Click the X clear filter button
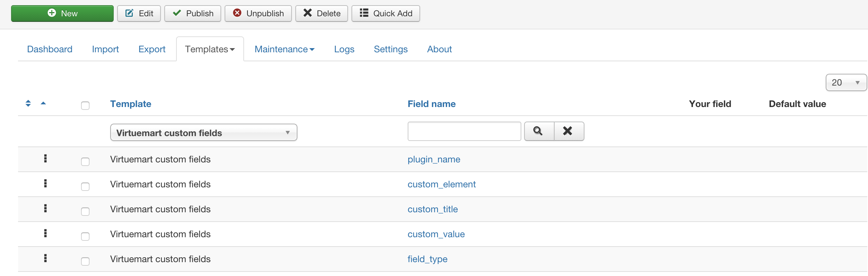Image resolution: width=868 pixels, height=276 pixels. point(569,131)
